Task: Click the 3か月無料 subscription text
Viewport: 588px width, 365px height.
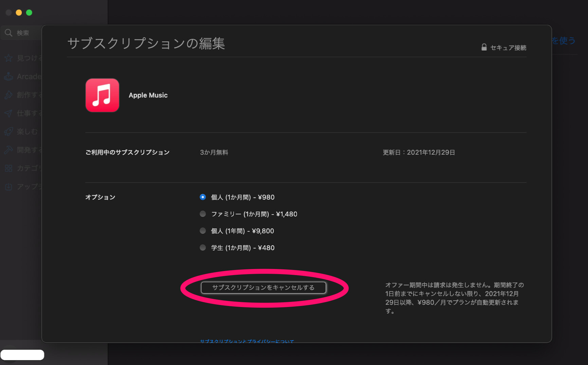Action: [214, 152]
